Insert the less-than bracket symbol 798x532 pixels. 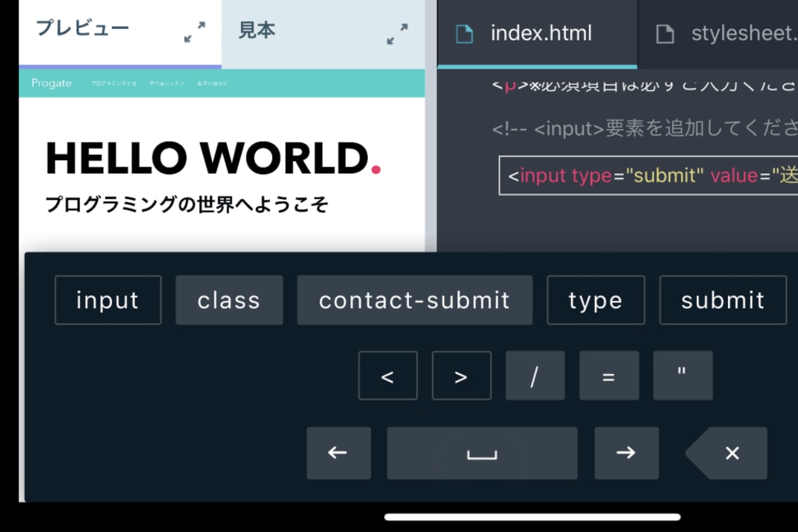(387, 376)
